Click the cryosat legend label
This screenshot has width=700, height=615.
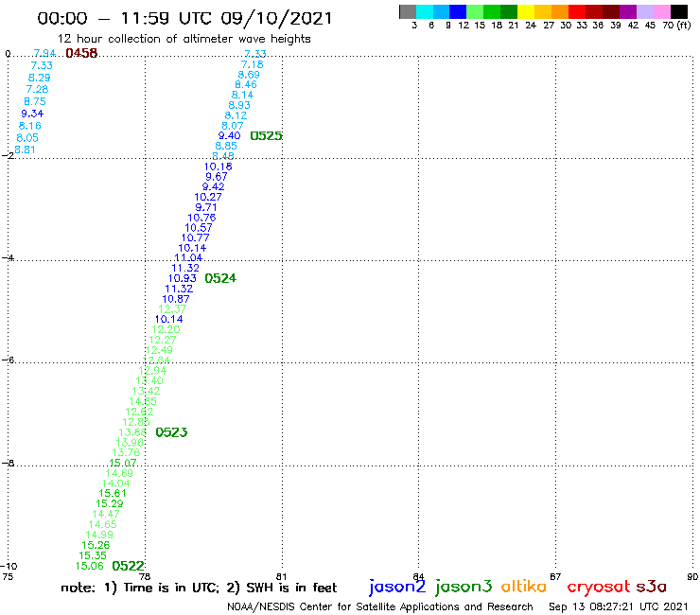point(599,587)
